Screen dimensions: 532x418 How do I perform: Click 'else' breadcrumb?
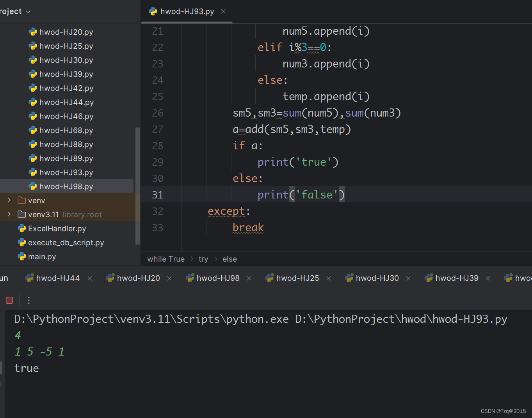tap(230, 259)
